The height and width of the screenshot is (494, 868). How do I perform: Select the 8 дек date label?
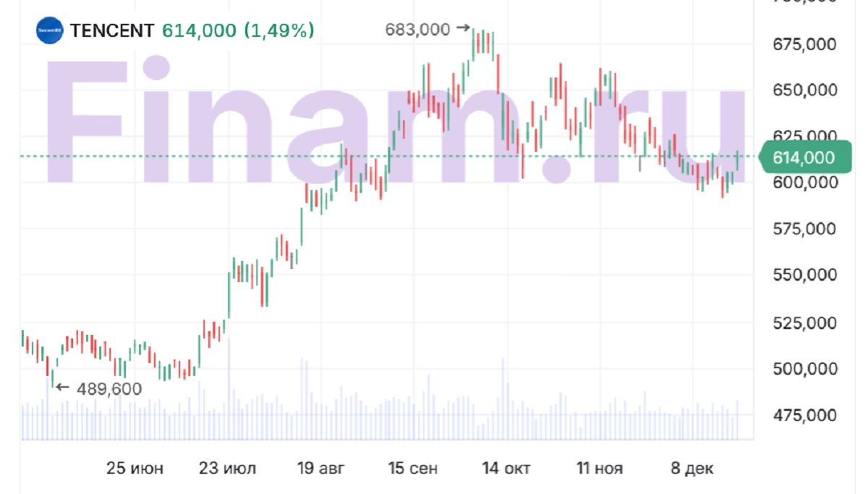692,469
